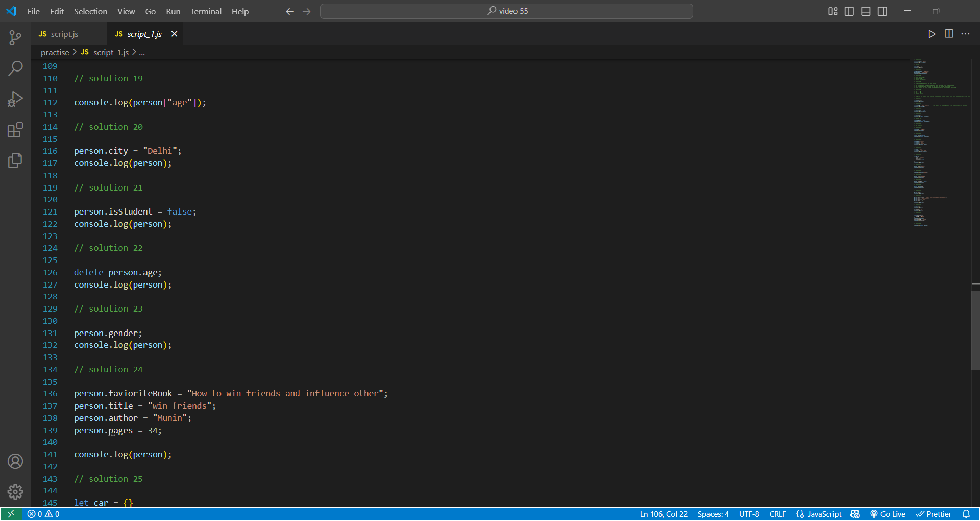Open the View menu
The width and height of the screenshot is (980, 521).
[126, 11]
